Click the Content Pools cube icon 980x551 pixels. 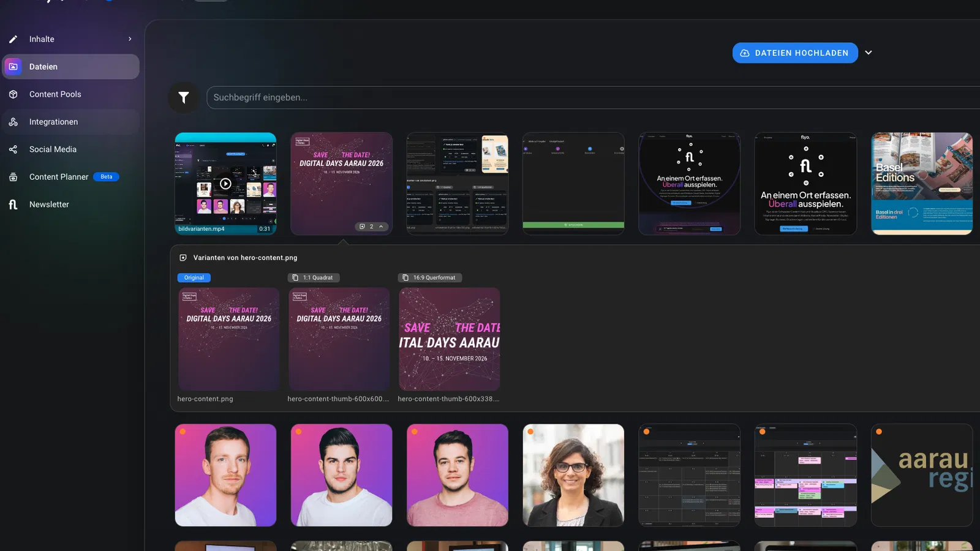(13, 94)
